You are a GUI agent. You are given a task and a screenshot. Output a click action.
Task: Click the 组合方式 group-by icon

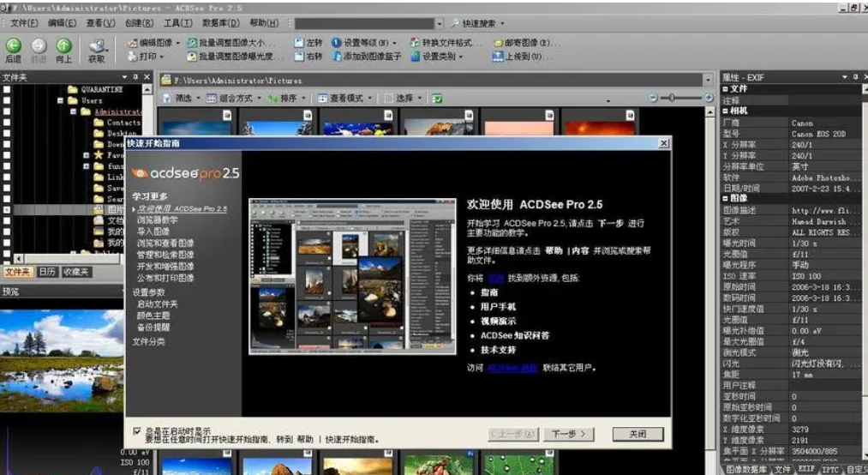tap(212, 98)
